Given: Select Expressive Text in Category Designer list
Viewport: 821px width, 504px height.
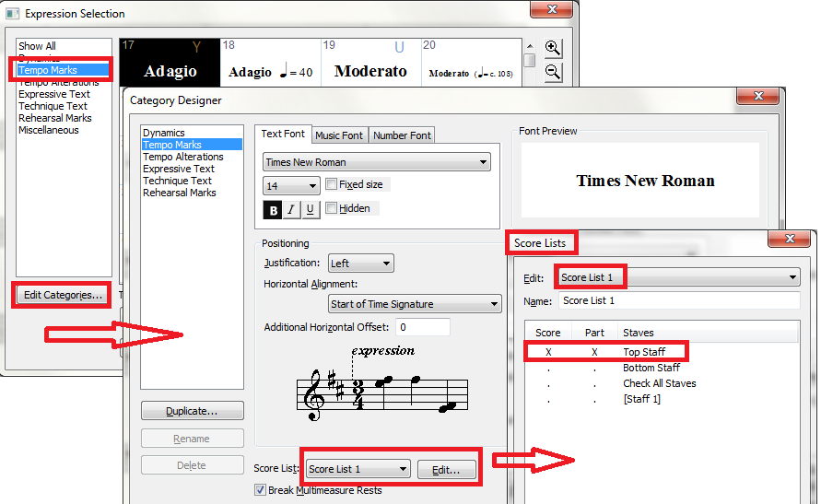Looking at the screenshot, I should coord(179,169).
